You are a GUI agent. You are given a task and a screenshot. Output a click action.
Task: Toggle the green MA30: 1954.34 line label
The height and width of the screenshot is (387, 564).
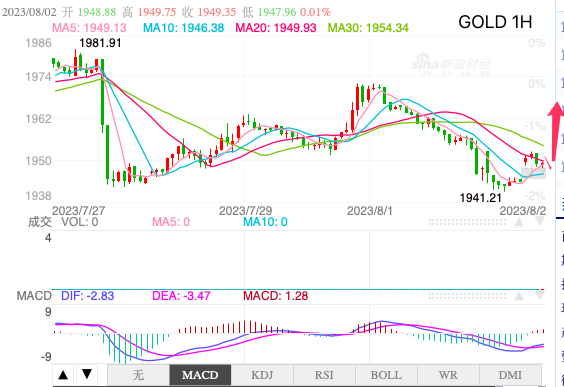point(368,28)
